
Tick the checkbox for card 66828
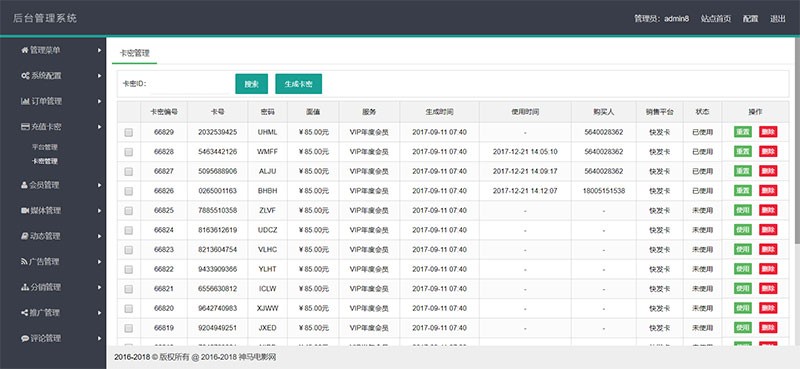click(129, 152)
